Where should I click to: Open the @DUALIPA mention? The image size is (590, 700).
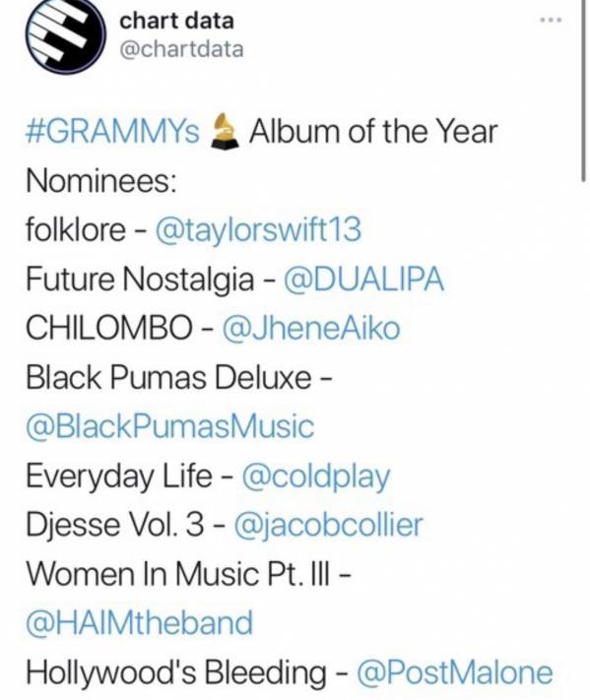click(x=363, y=279)
